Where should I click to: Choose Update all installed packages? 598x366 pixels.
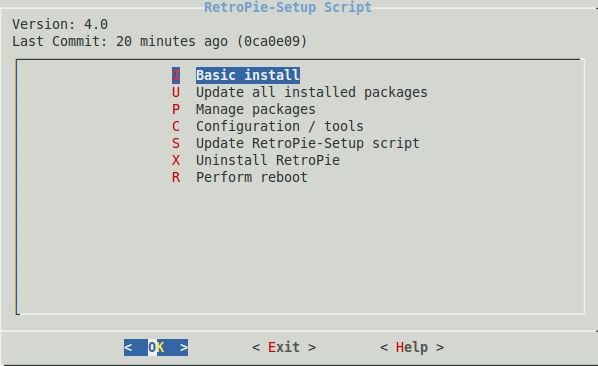pos(312,92)
